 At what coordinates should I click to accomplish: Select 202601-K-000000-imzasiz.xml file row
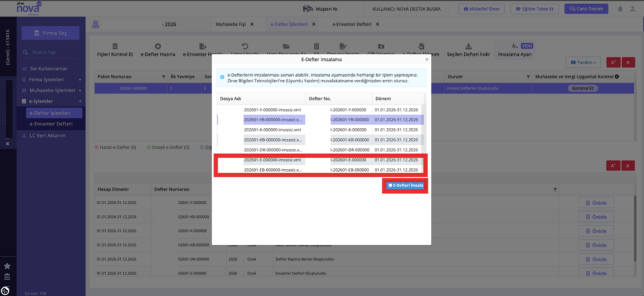click(320, 129)
